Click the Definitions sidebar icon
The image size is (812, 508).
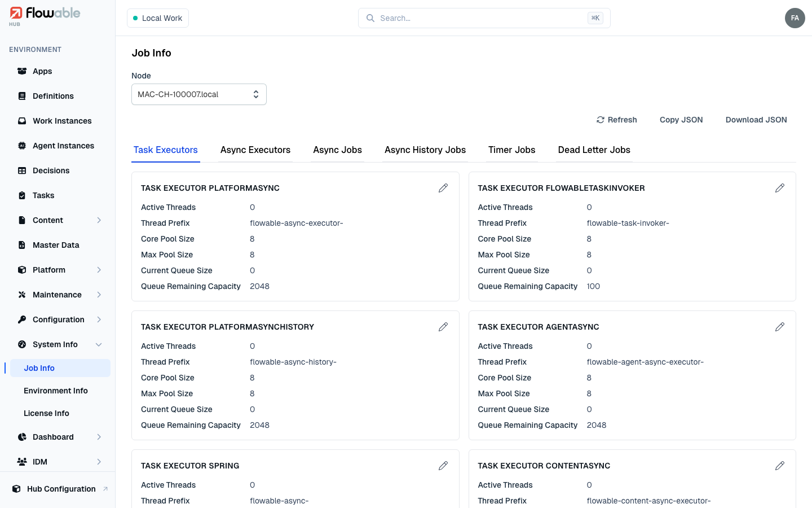pyautogui.click(x=22, y=96)
